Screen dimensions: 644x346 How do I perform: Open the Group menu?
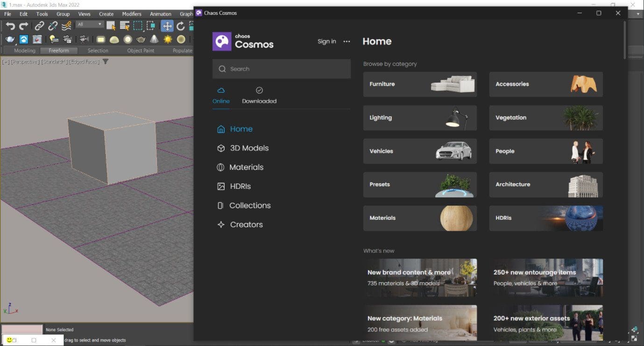63,14
